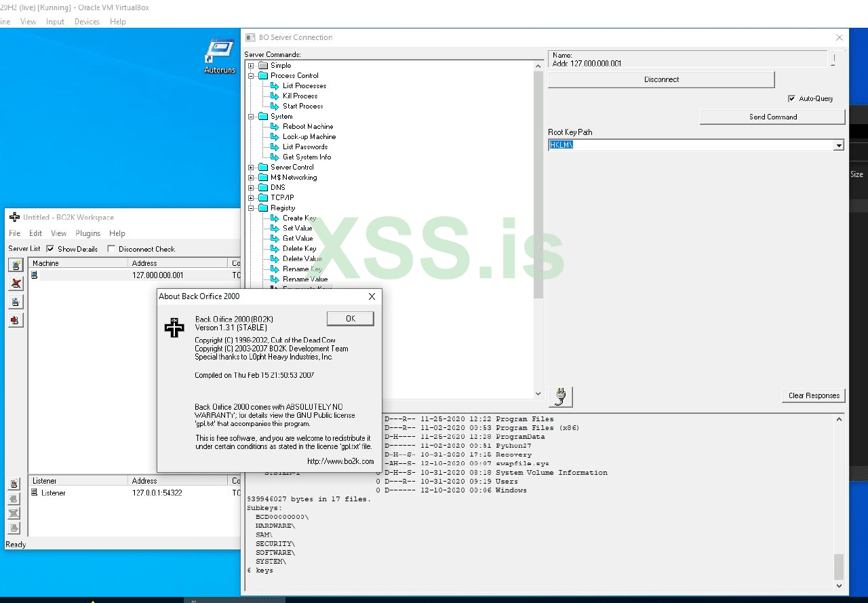
Task: Click the Disconnect button
Action: tap(661, 80)
